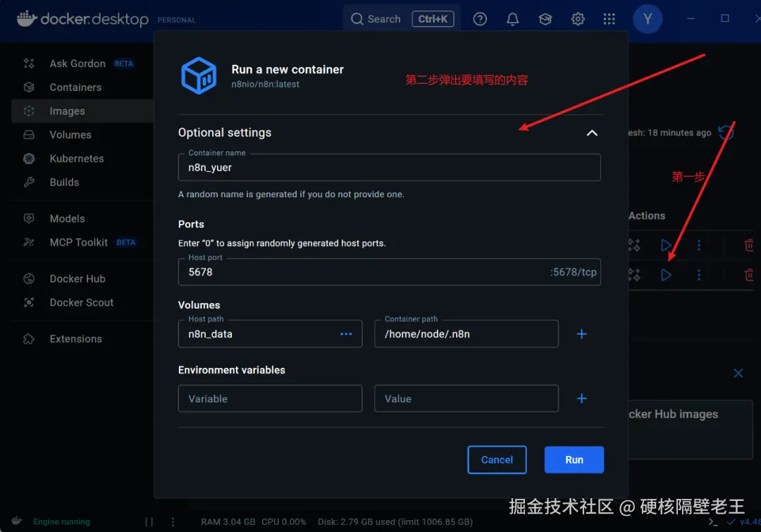The height and width of the screenshot is (532, 761).
Task: Pause the Docker engine in the status bar
Action: coord(149,522)
